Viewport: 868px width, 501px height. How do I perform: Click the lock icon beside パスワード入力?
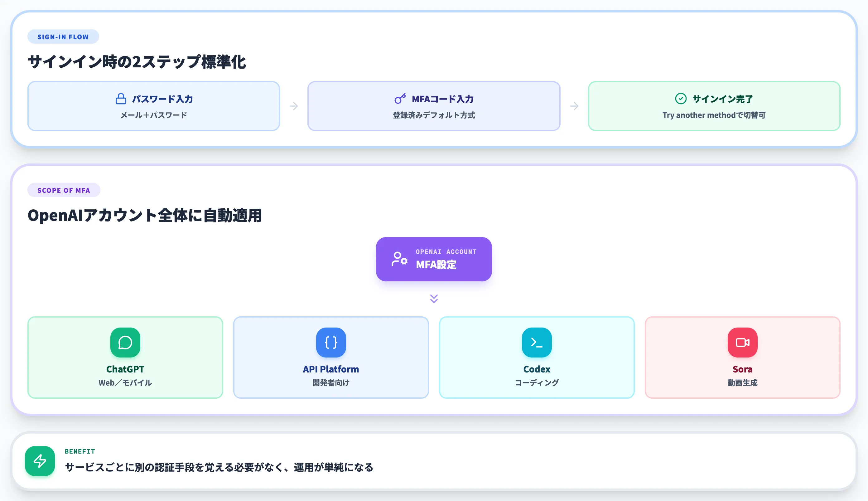[x=121, y=99]
